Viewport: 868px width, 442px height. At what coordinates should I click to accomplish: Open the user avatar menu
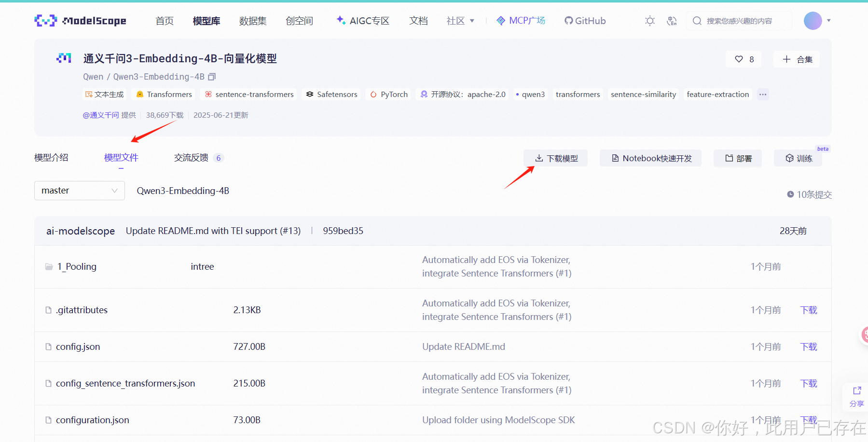click(813, 21)
